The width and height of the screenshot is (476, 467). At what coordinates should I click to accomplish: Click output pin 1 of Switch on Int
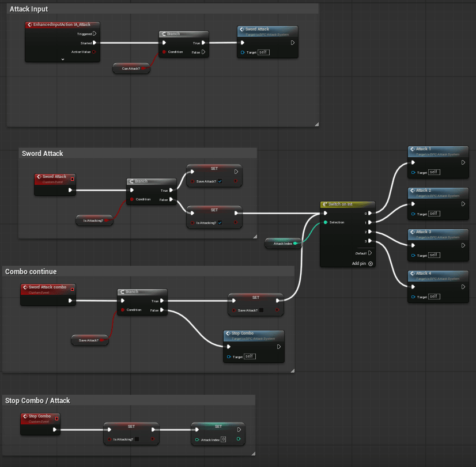coord(370,222)
